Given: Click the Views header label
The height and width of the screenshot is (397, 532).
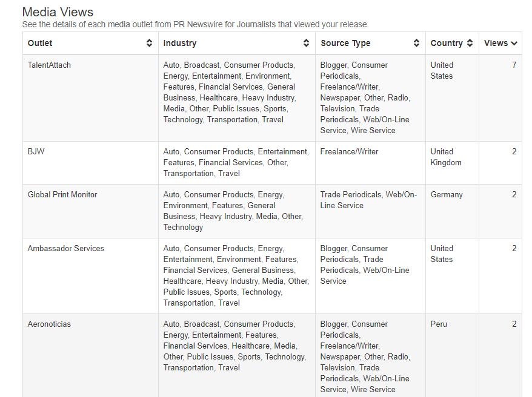Looking at the screenshot, I should click(x=496, y=43).
